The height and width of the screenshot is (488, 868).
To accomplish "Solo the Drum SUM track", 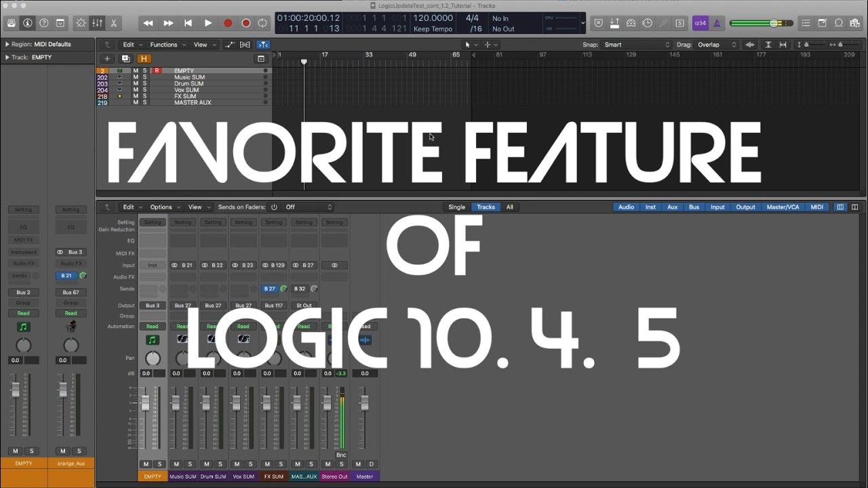I will click(144, 83).
